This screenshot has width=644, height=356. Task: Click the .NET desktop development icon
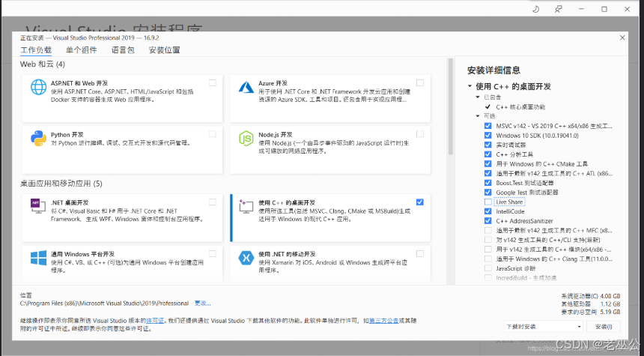pyautogui.click(x=37, y=205)
